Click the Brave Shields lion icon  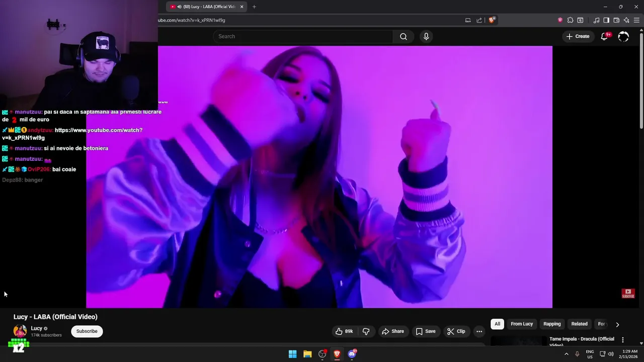point(492,20)
